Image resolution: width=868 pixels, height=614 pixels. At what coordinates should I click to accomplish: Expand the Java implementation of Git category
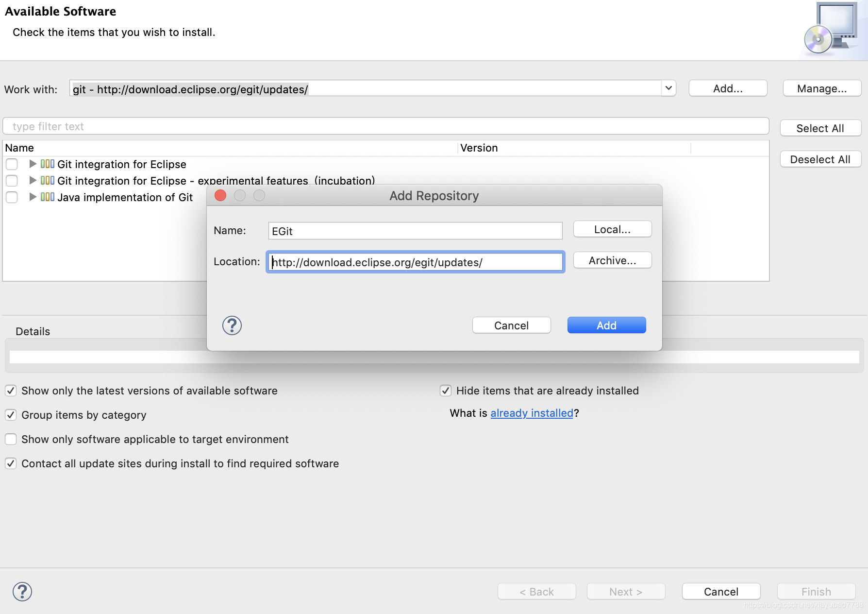click(33, 197)
